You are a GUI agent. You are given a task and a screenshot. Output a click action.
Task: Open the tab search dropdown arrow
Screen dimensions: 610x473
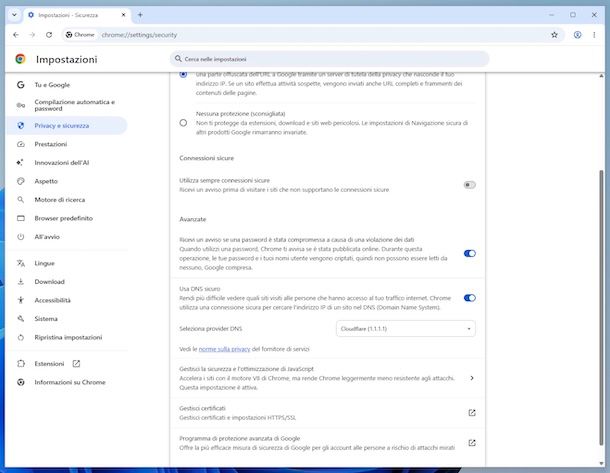click(14, 15)
